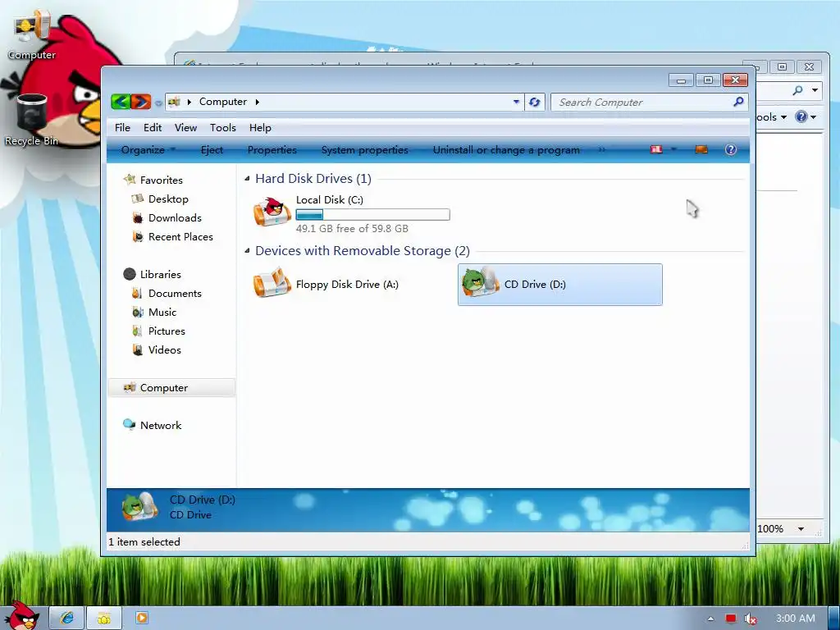Click the Angry Birds Start button

point(21,615)
